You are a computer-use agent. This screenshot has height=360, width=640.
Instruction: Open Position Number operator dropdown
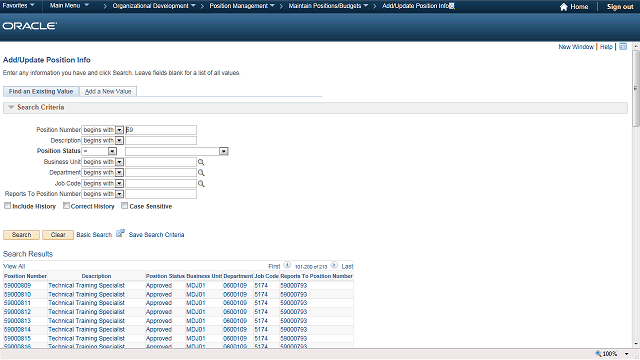tap(119, 130)
